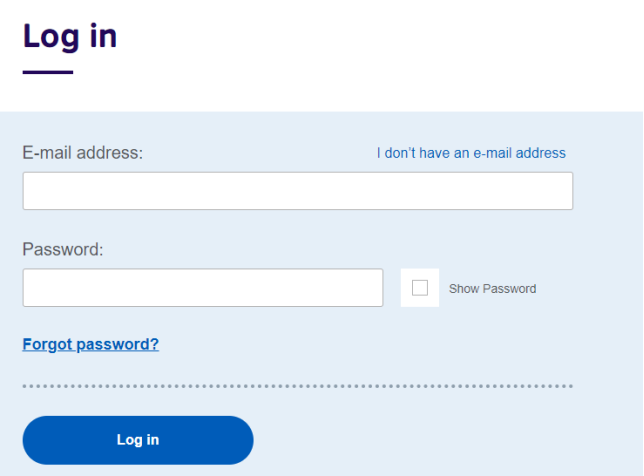Toggle password visibility checkbox

420,288
